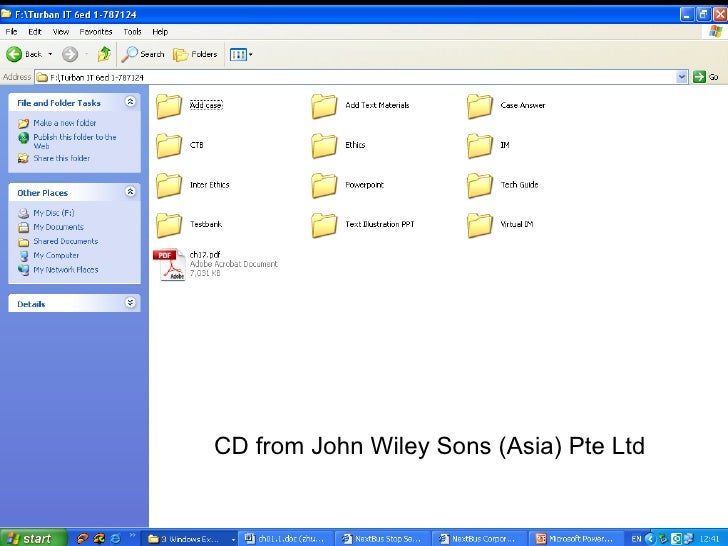The image size is (728, 546).
Task: Select the Text Illustration PPT folder icon
Action: 324,225
